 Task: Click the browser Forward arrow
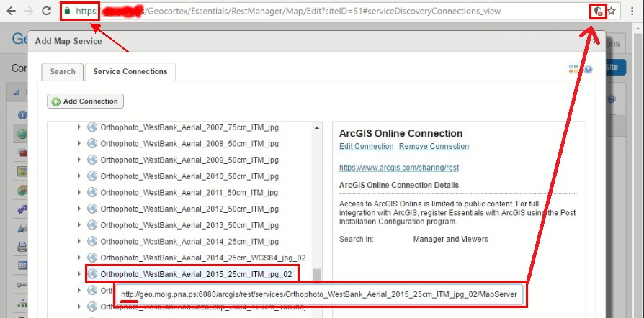[29, 11]
